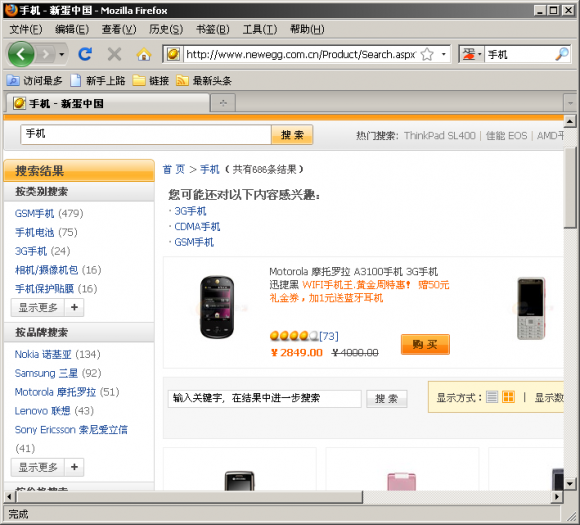Viewport: 580px width, 525px height.
Task: Open the 编辑(E) menu
Action: (72, 29)
